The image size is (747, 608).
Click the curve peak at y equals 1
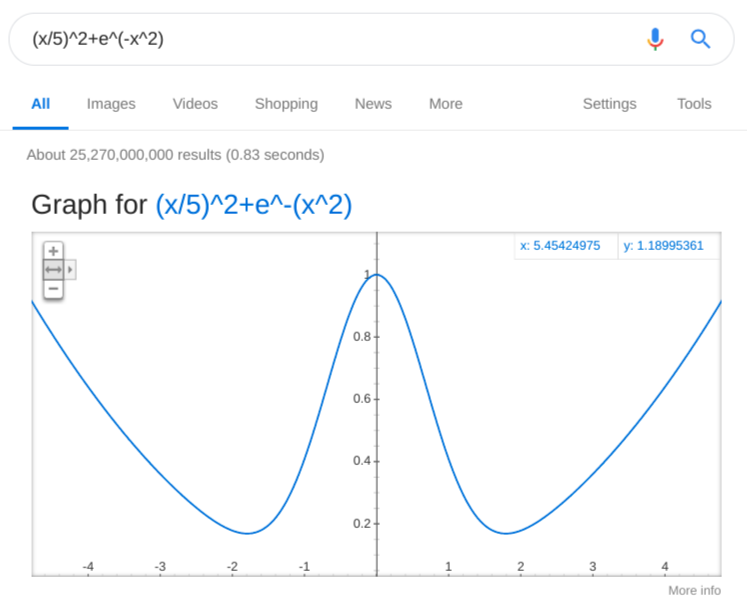377,275
